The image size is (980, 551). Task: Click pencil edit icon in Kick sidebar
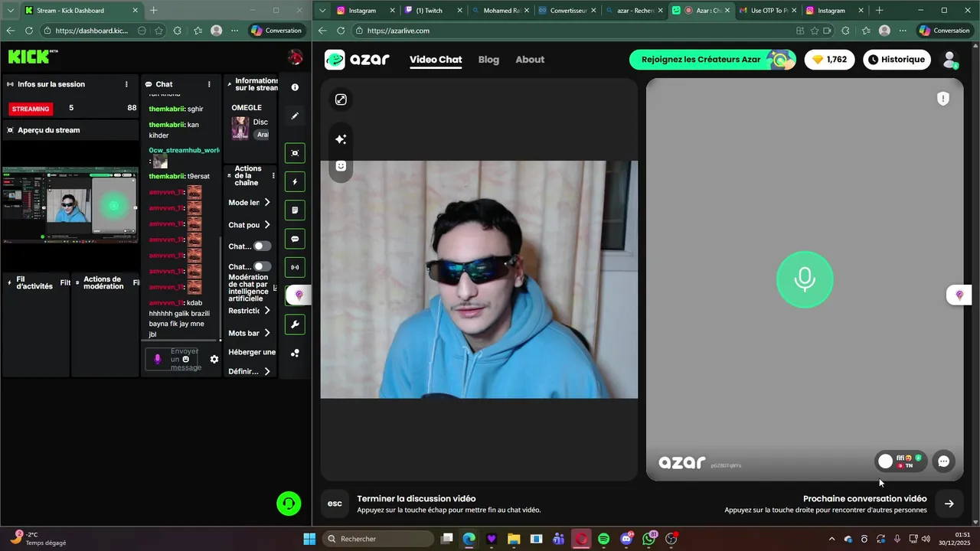pyautogui.click(x=295, y=116)
